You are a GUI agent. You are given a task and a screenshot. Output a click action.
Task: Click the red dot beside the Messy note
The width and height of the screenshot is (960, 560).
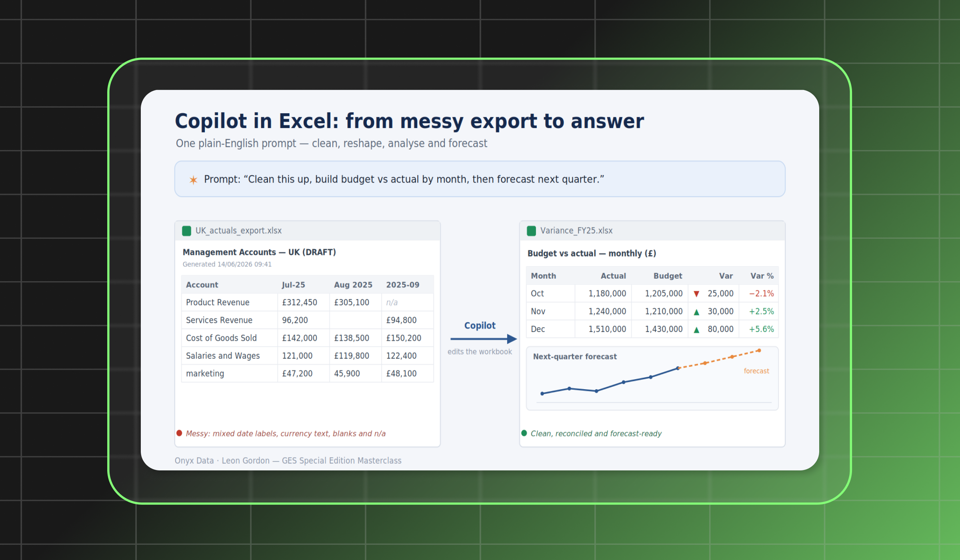pos(179,433)
